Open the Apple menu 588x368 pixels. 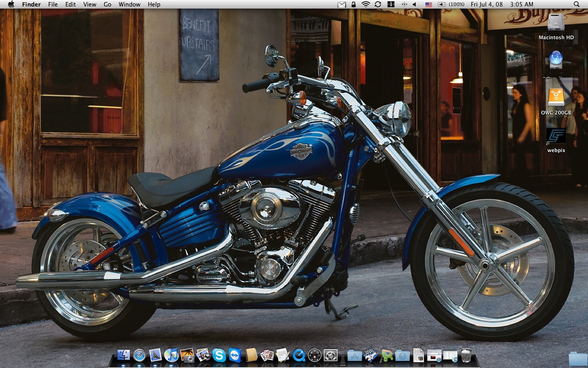tap(11, 4)
